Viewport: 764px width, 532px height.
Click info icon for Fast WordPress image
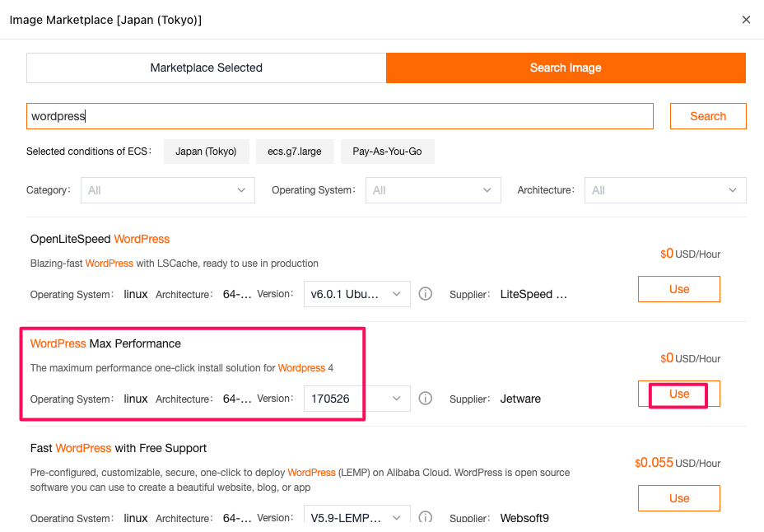pyautogui.click(x=426, y=517)
